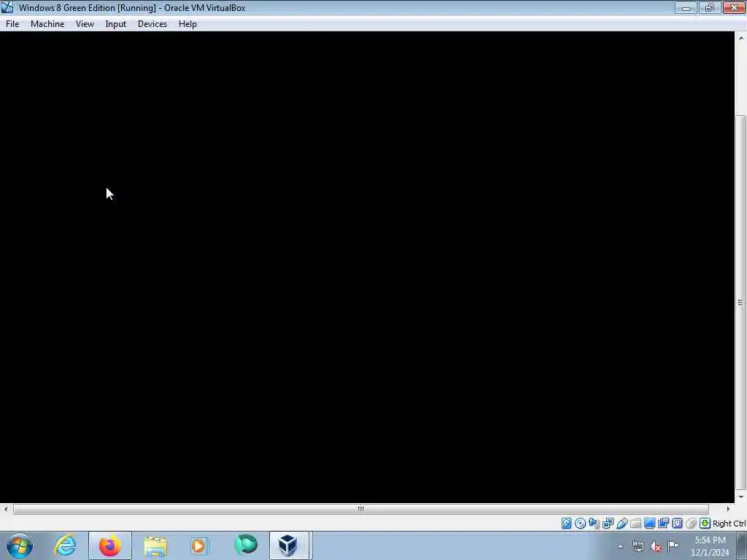747x560 pixels.
Task: Click the horizontal scrollbar right arrow
Action: [x=728, y=509]
